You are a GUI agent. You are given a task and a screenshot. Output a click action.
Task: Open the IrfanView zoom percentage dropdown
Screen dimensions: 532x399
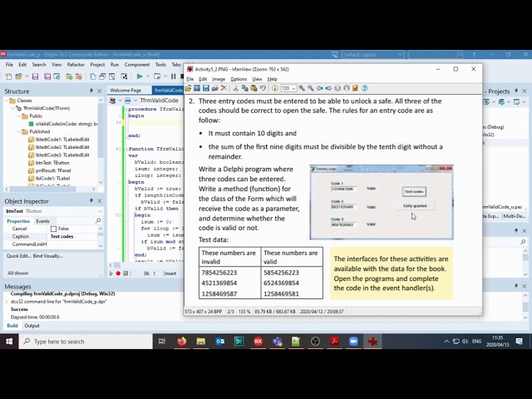(x=293, y=89)
